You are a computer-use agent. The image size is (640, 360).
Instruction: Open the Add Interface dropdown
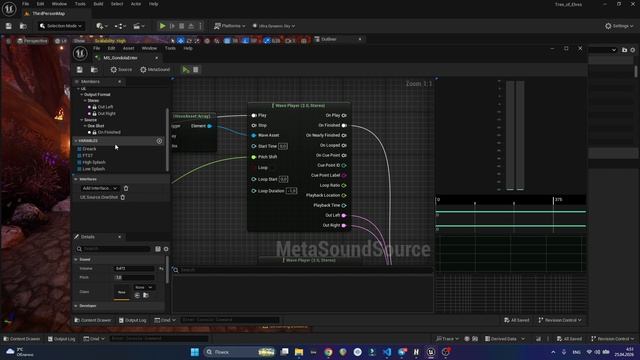(x=100, y=188)
